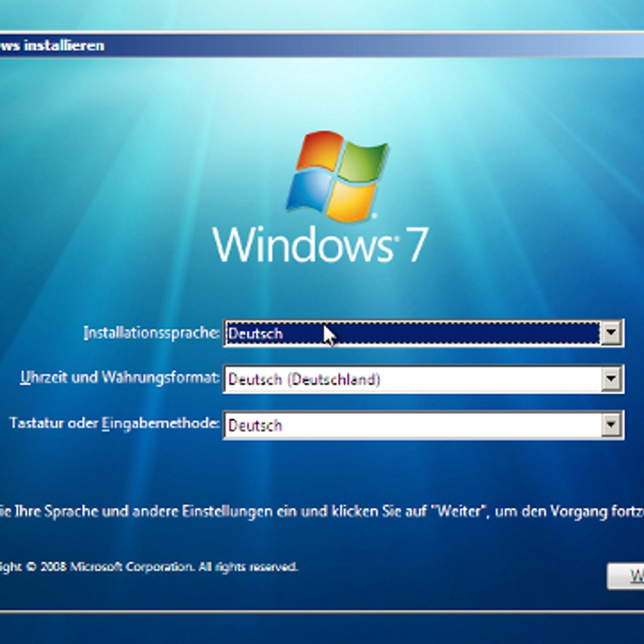This screenshot has width=644, height=644.
Task: Click the 2008 Microsoft Corporation copyright text
Action: [x=149, y=567]
